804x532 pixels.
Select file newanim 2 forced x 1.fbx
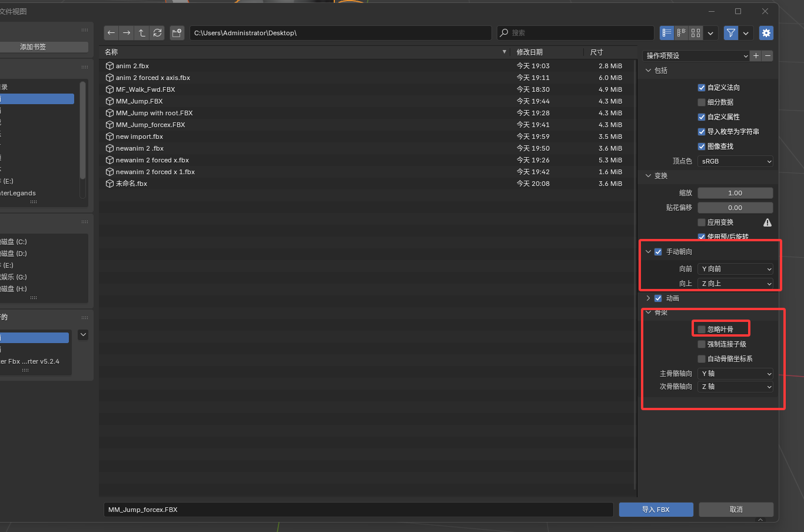367,172
